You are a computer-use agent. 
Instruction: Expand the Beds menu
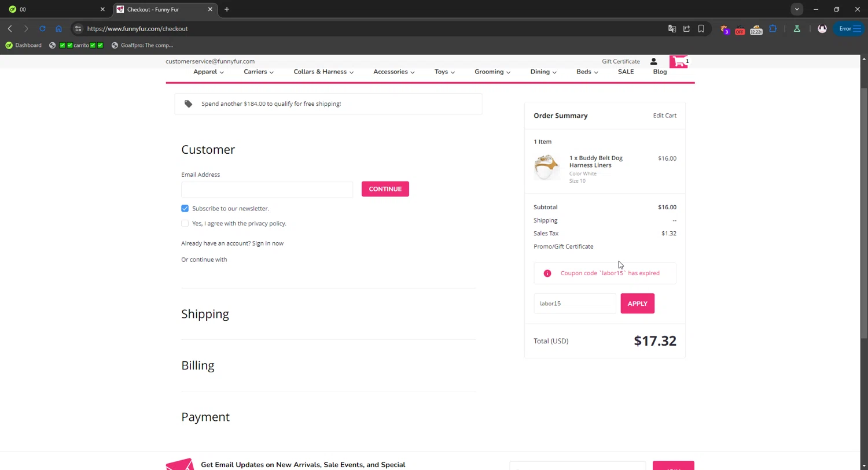coord(587,72)
